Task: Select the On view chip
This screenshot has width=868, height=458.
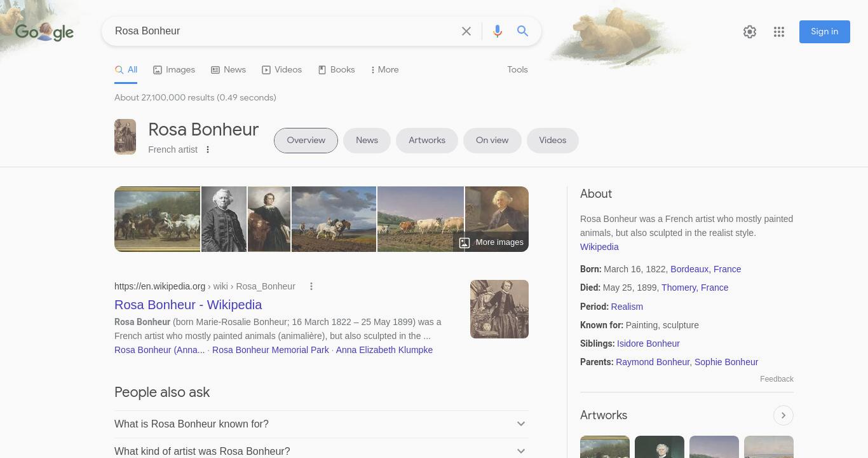Action: (x=492, y=141)
